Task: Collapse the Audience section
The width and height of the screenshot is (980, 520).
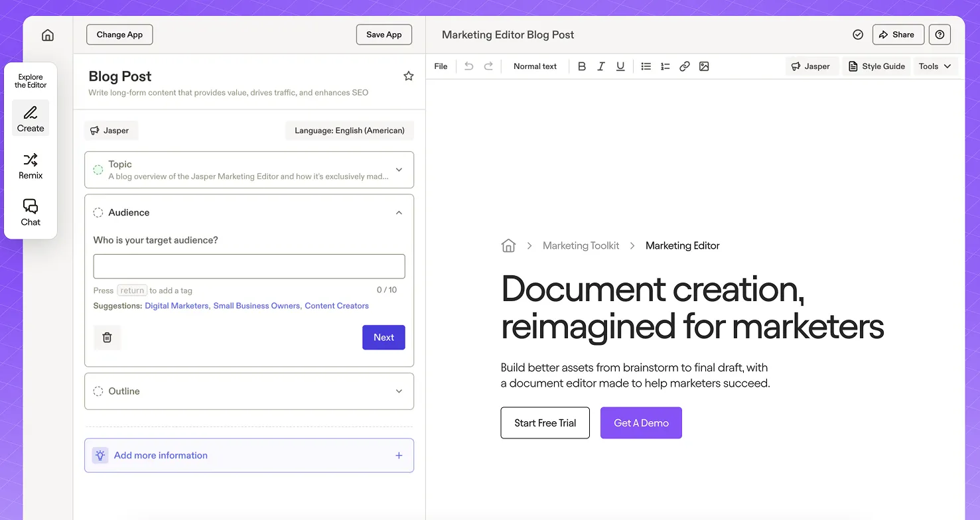Action: coord(399,213)
